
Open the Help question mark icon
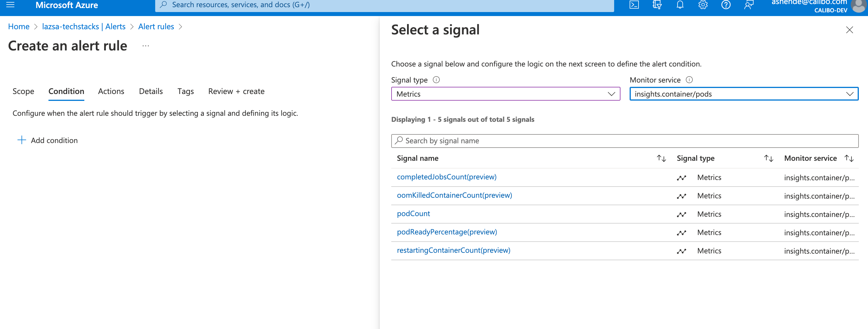tap(726, 5)
